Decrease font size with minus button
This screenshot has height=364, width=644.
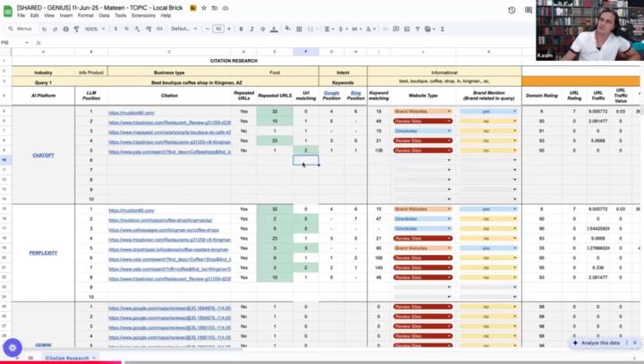[208, 30]
